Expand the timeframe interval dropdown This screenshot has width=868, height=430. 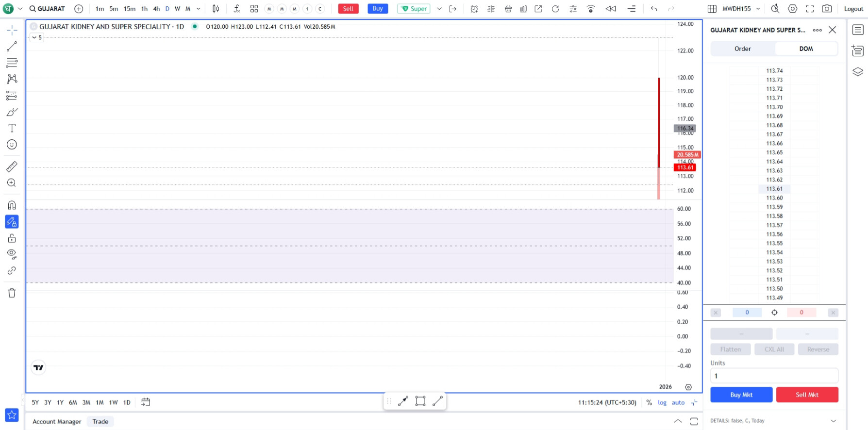tap(199, 9)
